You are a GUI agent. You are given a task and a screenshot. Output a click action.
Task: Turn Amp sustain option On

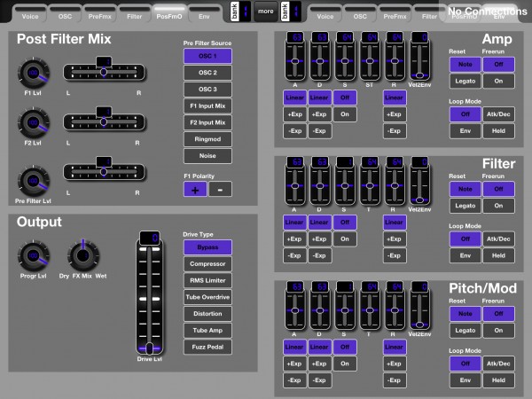point(345,114)
